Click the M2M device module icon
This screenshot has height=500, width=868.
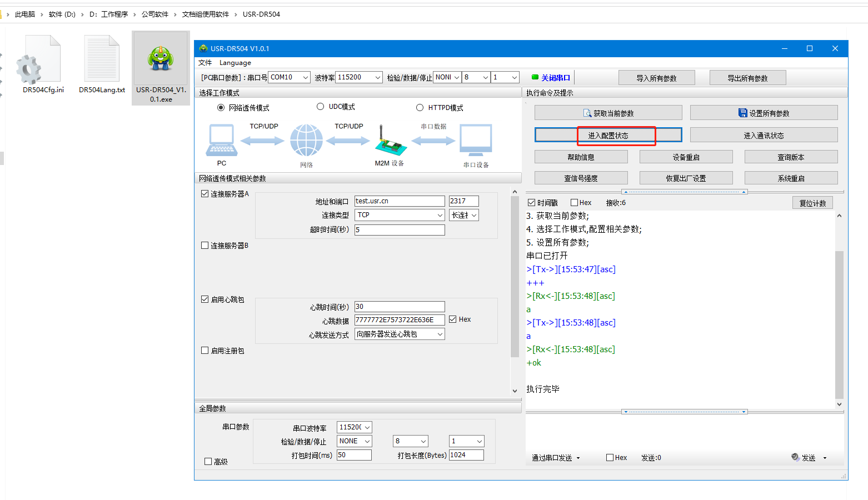pos(390,142)
